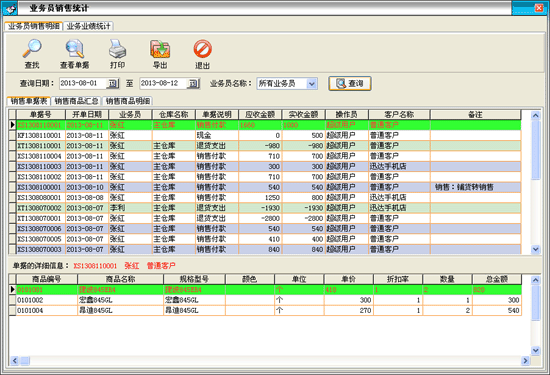Click 折扣率 column header

398,279
